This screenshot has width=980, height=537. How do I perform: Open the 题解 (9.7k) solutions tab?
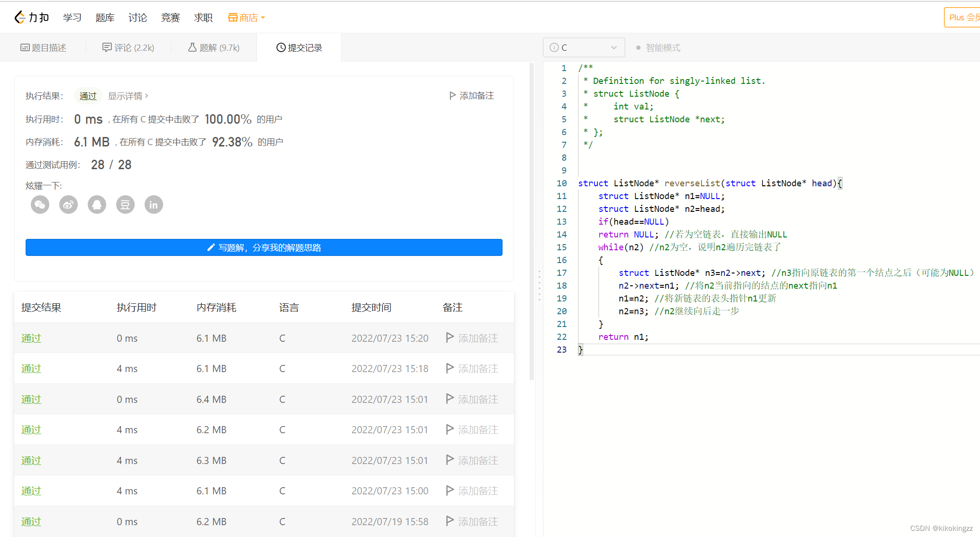(x=214, y=48)
